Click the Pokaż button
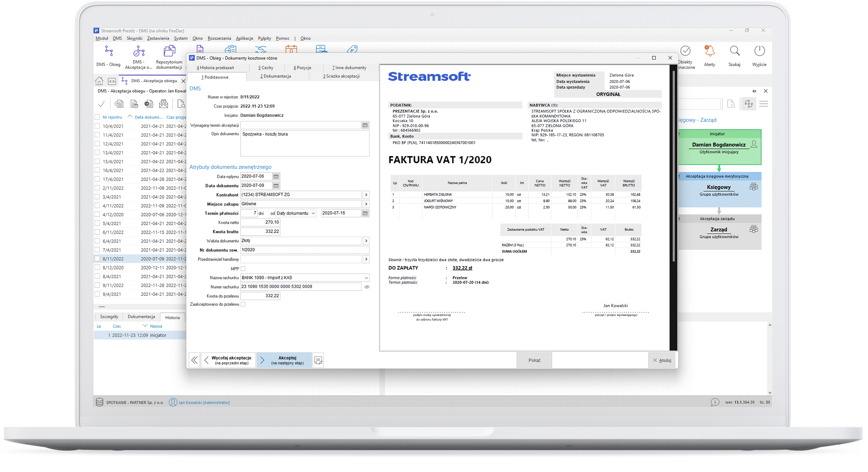868x472 pixels. pyautogui.click(x=534, y=360)
